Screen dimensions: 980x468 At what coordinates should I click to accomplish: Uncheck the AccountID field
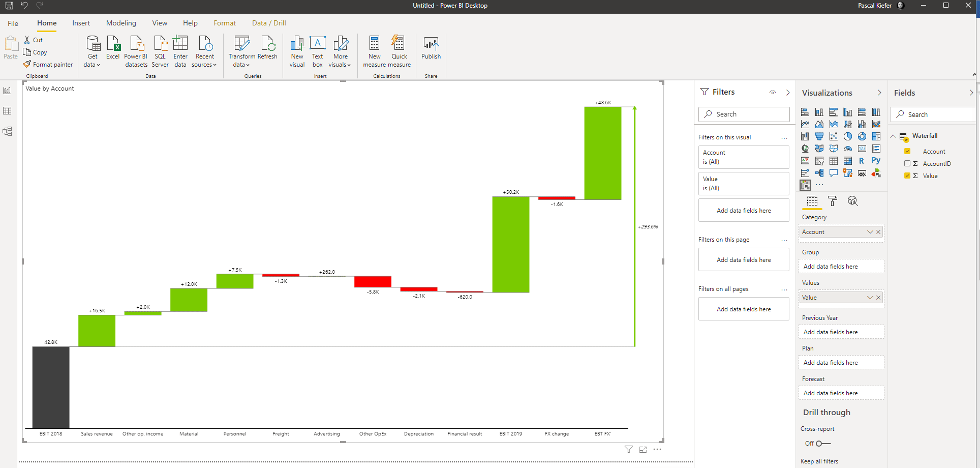(x=908, y=163)
